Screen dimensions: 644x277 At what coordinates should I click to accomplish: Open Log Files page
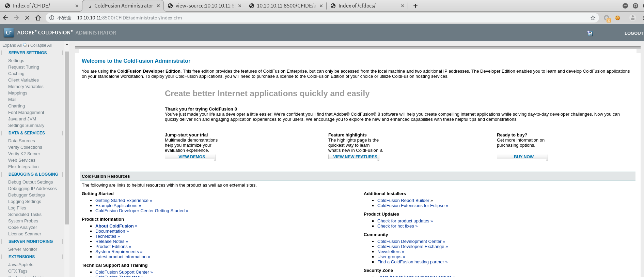[17, 208]
